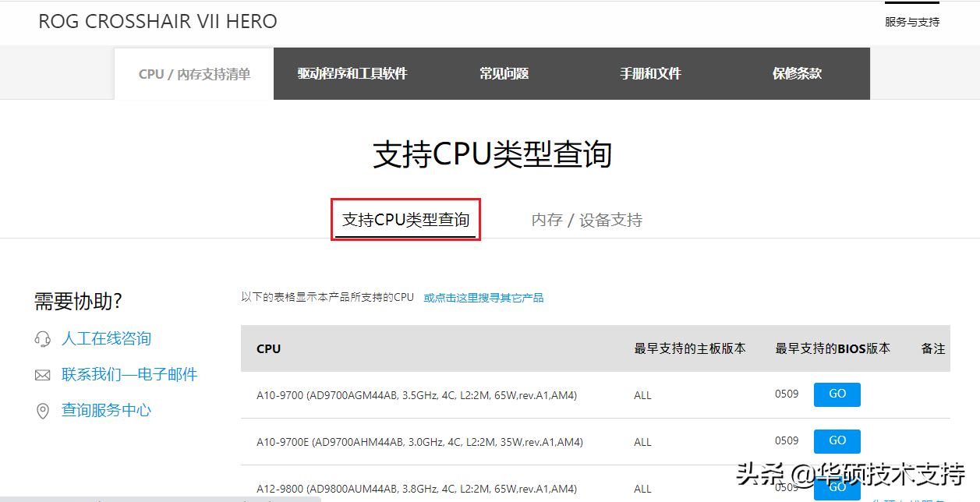
Task: Select the A12-9800 (AD9800AUM44AB) CPU cell
Action: point(416,489)
